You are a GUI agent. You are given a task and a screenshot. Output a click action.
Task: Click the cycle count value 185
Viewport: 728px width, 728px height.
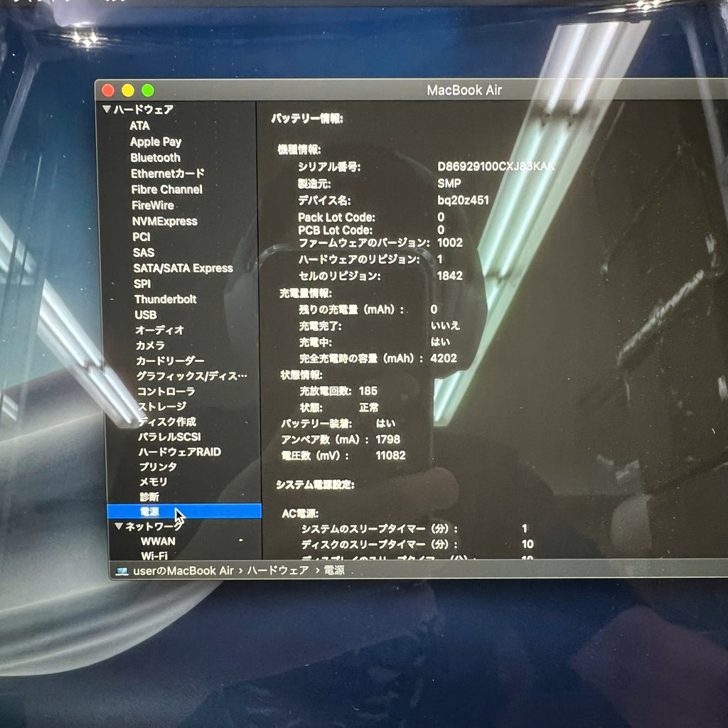[x=368, y=392]
